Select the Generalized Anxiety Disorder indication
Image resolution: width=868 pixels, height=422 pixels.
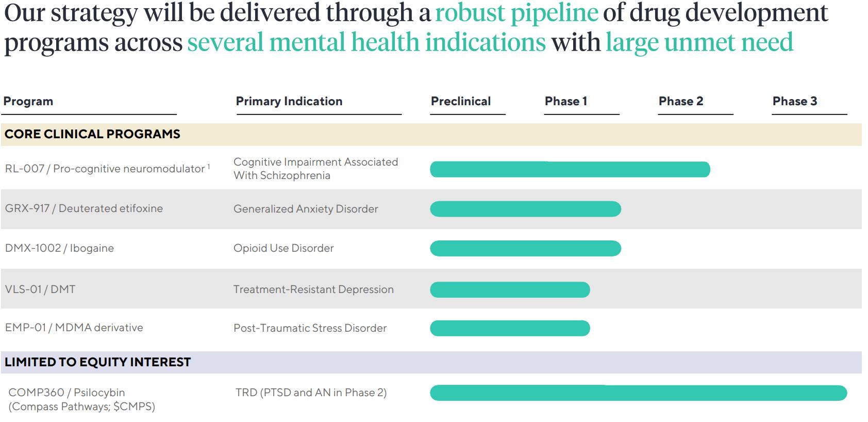click(306, 209)
